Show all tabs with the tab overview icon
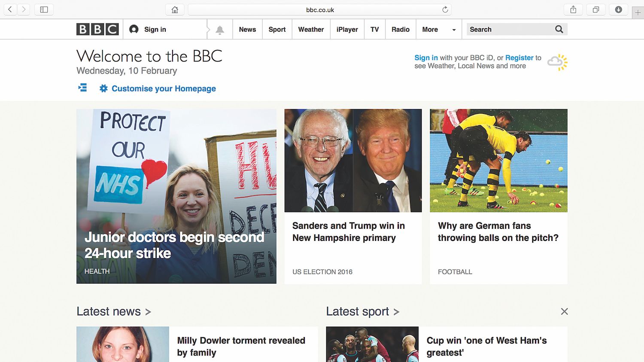 (596, 9)
